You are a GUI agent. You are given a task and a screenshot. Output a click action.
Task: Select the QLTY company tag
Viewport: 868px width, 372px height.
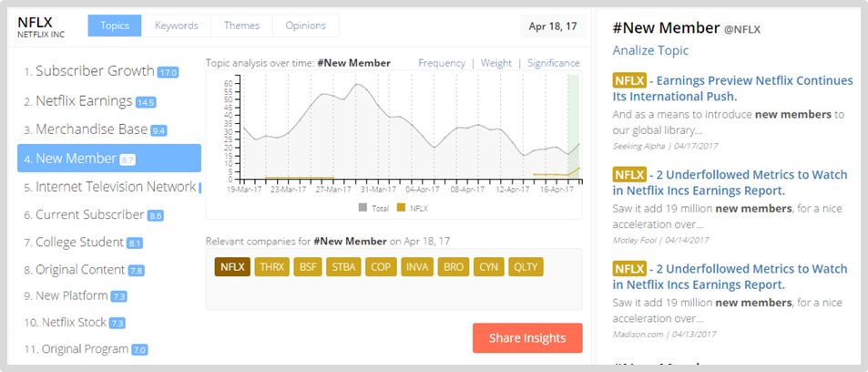coord(526,266)
